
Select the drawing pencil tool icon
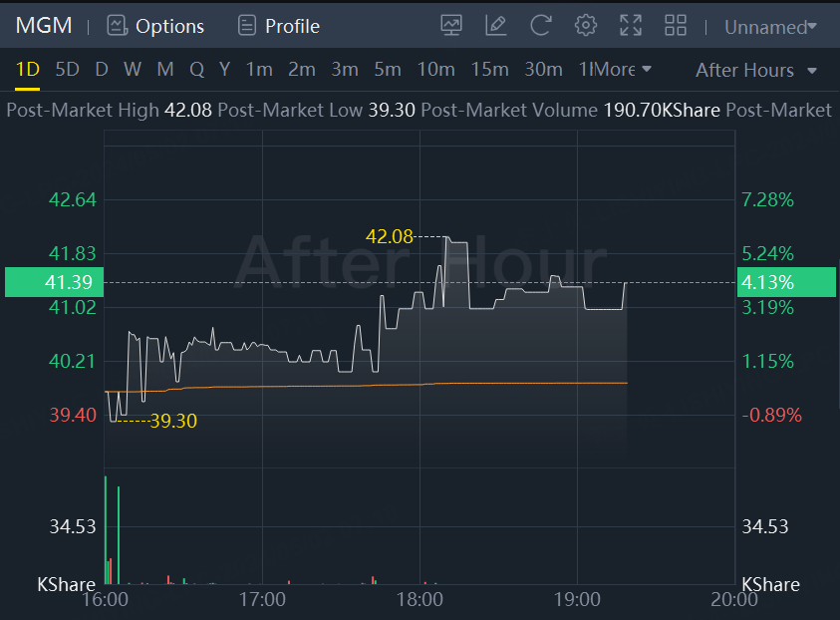pyautogui.click(x=495, y=26)
